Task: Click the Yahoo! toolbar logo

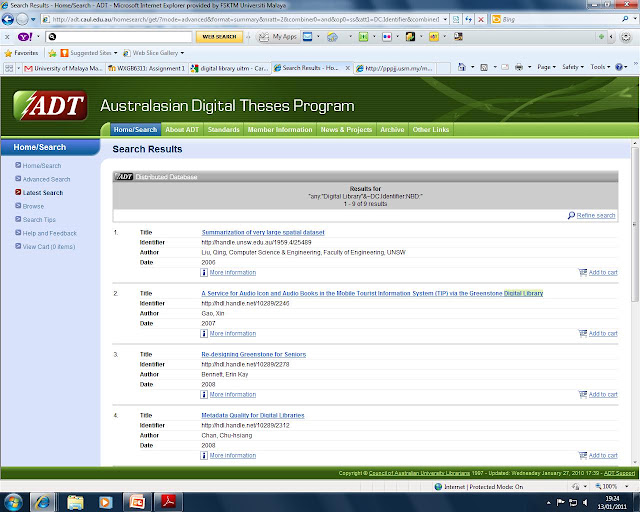Action: (25, 37)
